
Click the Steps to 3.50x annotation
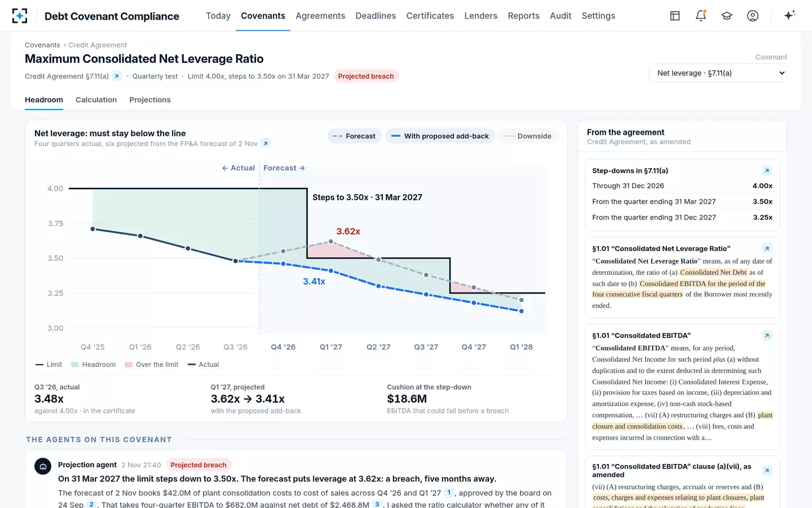[367, 198]
